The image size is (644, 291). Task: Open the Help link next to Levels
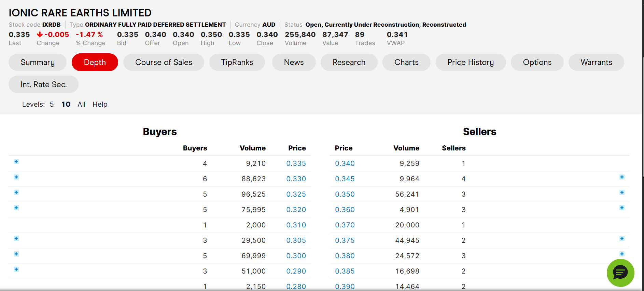[x=100, y=104]
